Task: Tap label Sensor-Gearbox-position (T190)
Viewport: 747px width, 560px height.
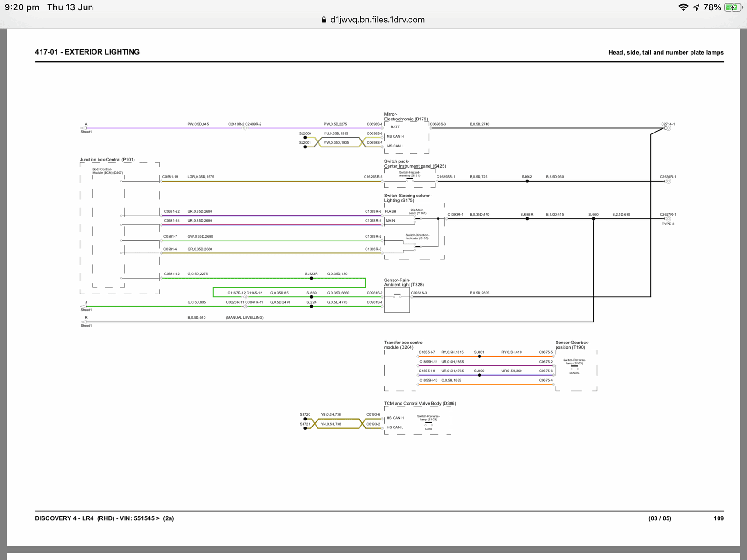Action: click(572, 345)
